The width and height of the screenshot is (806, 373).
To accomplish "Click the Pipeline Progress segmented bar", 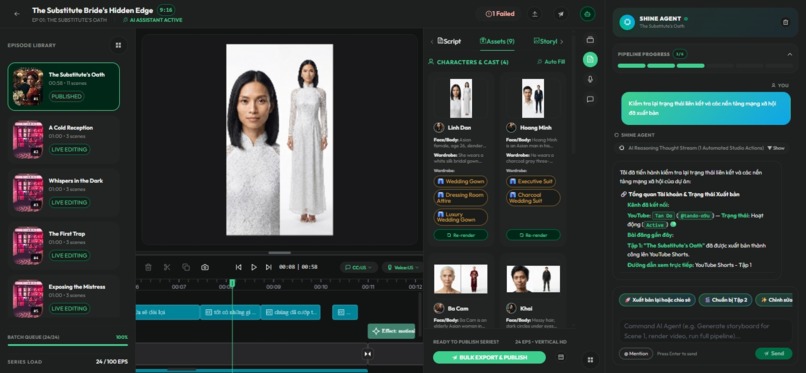I will 705,66.
